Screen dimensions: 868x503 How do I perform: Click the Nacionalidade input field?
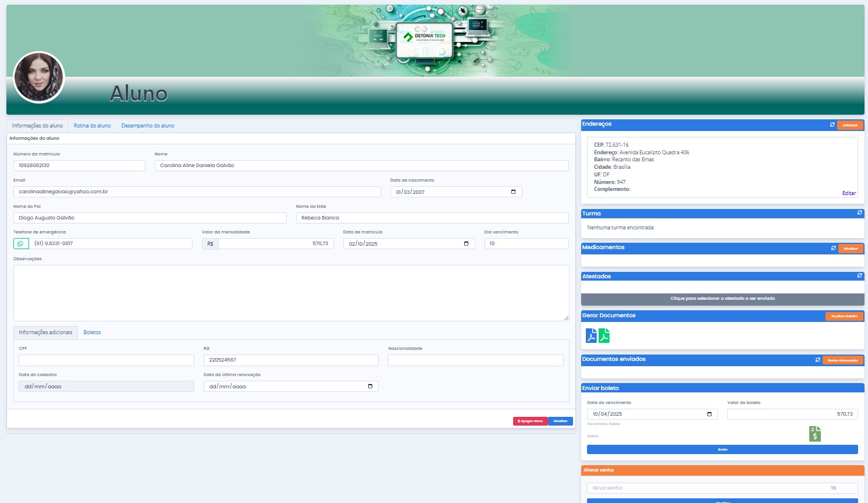[476, 360]
